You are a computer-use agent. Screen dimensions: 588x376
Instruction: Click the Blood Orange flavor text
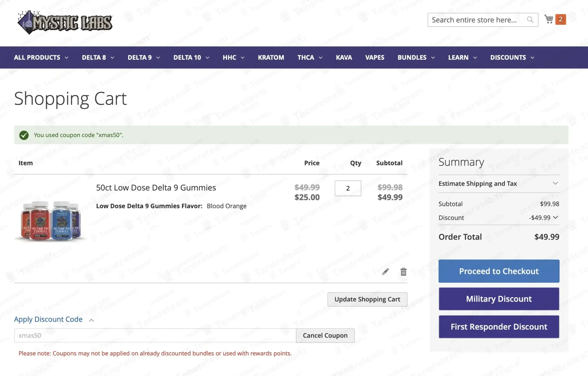pos(227,206)
